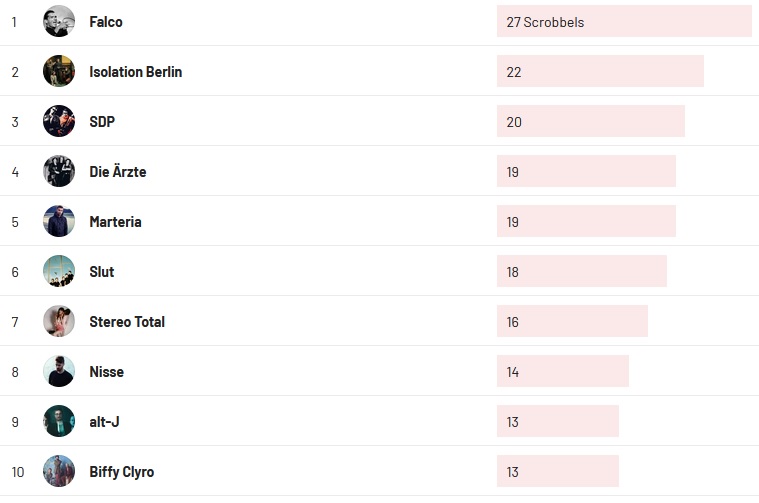Open Slut's 18 scrobbles bar
759x503 pixels.
click(x=581, y=272)
